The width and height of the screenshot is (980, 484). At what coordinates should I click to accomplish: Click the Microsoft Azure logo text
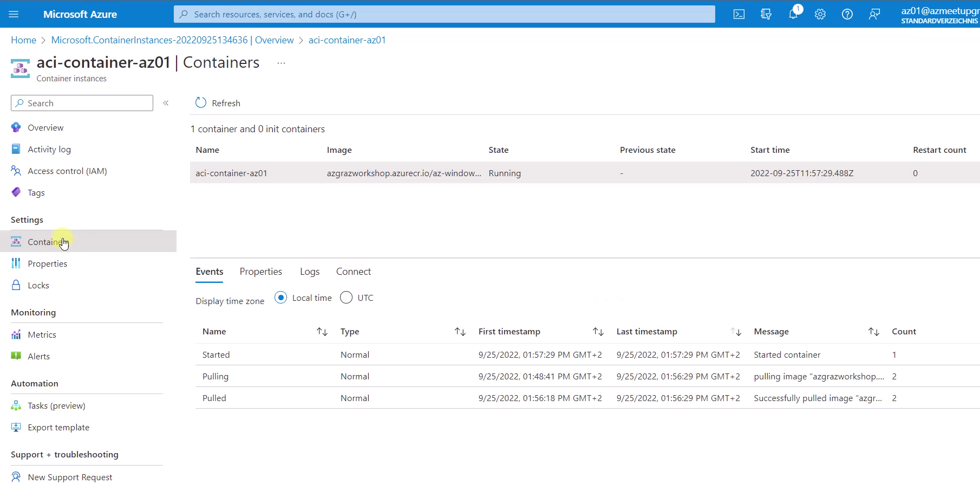[80, 14]
